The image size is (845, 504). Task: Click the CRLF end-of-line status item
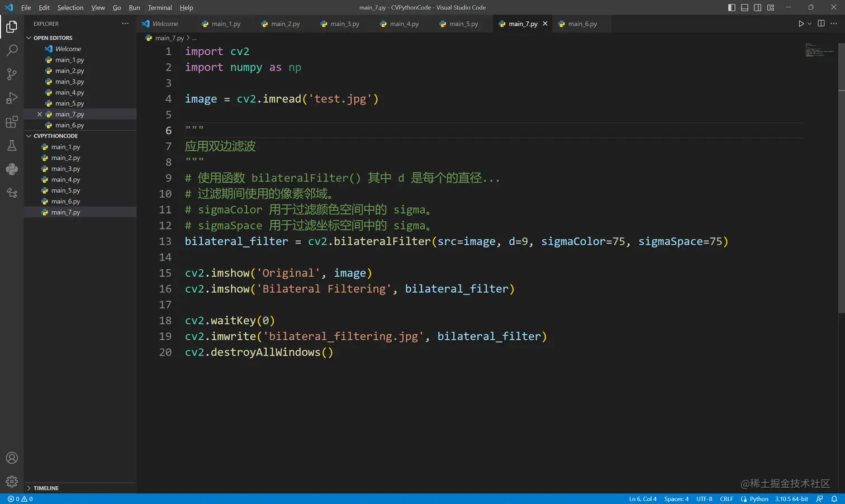(727, 499)
